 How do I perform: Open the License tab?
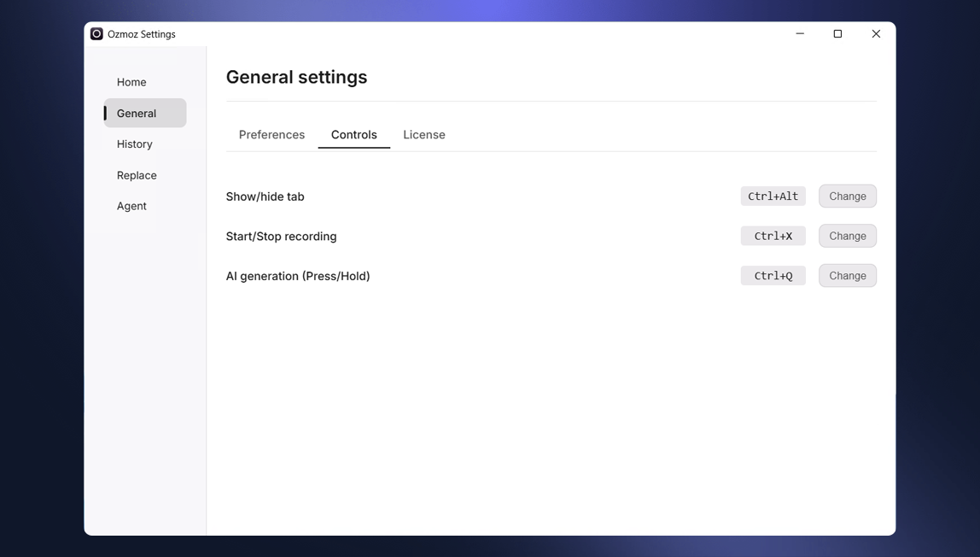(x=424, y=134)
